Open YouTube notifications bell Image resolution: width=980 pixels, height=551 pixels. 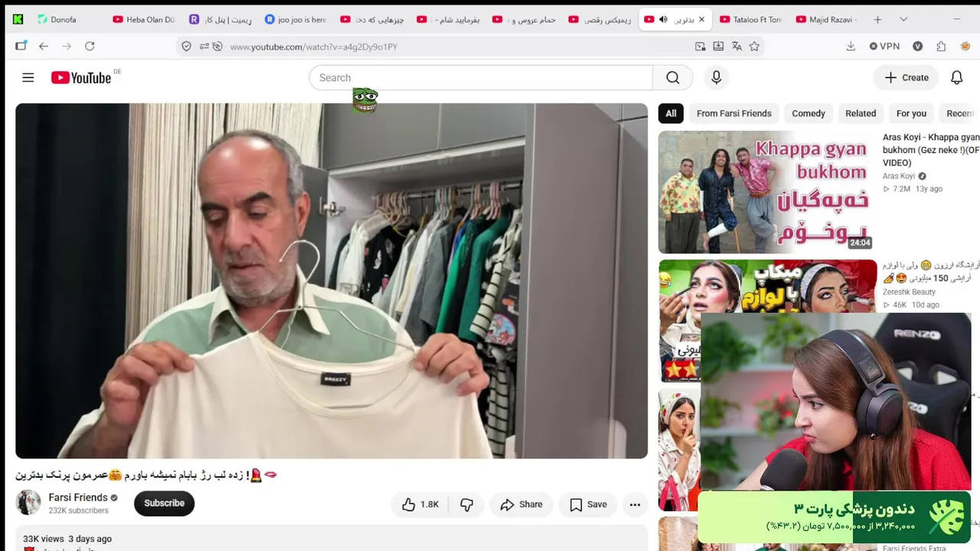tap(956, 77)
